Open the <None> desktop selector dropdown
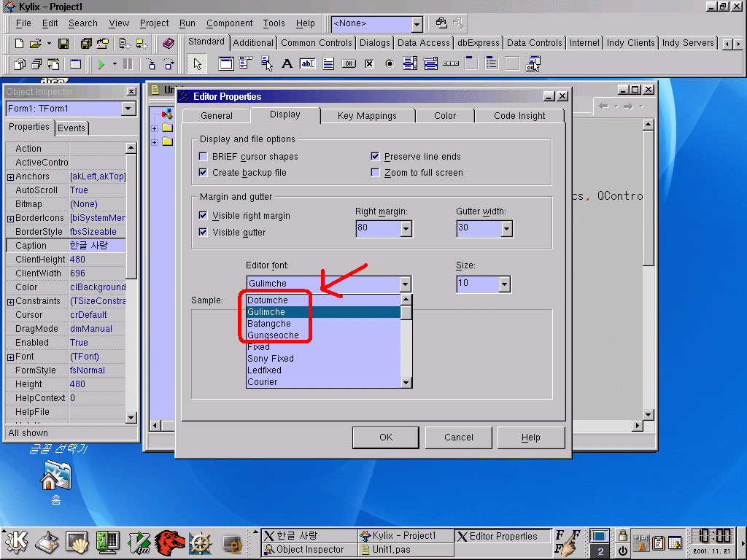This screenshot has width=747, height=560. [417, 24]
